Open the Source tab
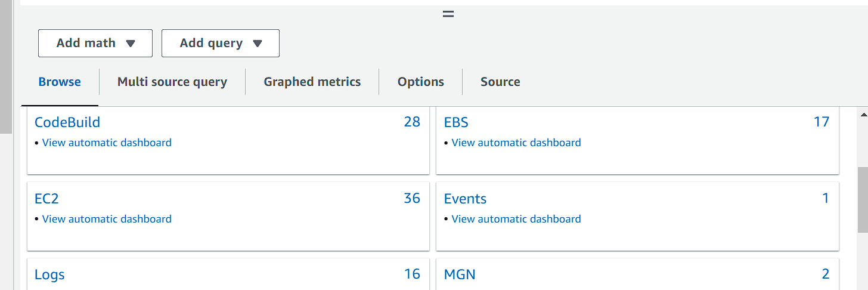The width and height of the screenshot is (868, 290). point(500,82)
